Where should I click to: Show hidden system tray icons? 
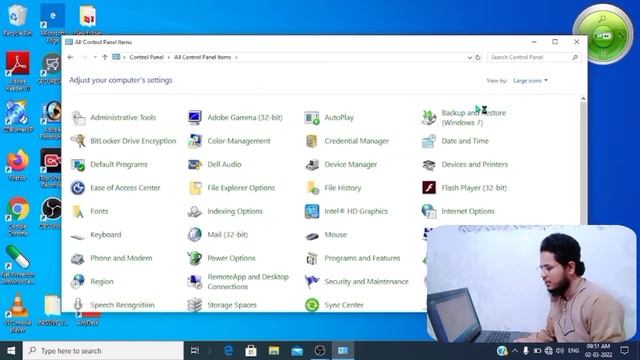point(515,351)
